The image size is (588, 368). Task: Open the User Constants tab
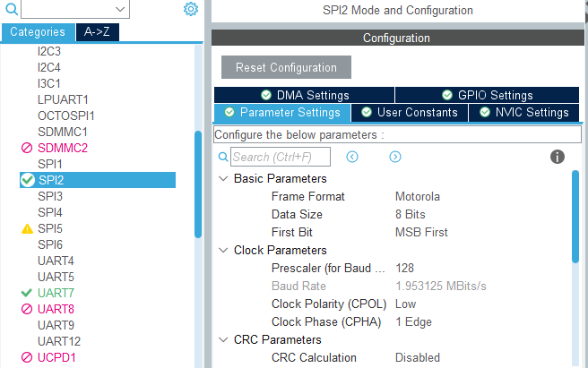pyautogui.click(x=410, y=113)
